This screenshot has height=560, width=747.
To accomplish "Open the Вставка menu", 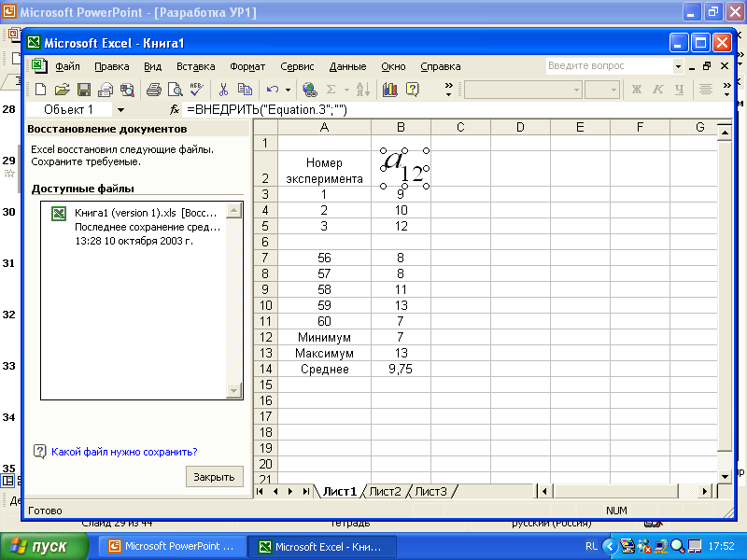I will [x=196, y=66].
